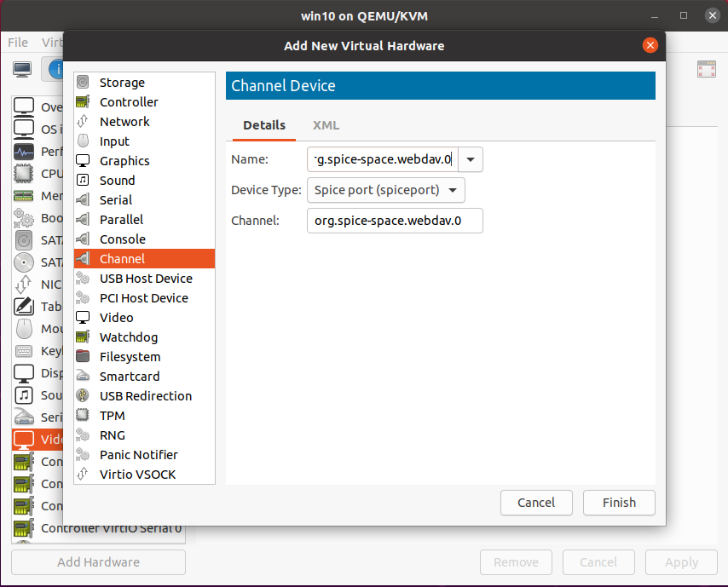Select Storage hardware type icon

coord(83,82)
